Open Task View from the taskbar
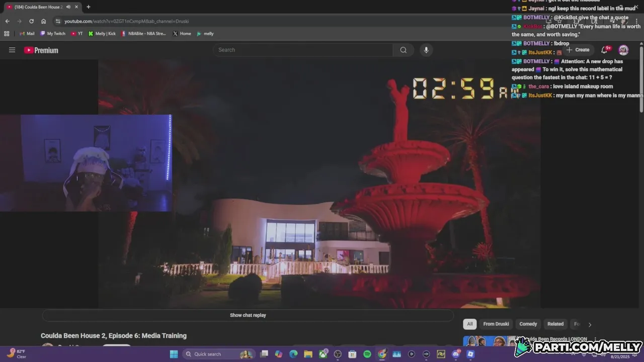The image size is (644, 362). point(264,354)
